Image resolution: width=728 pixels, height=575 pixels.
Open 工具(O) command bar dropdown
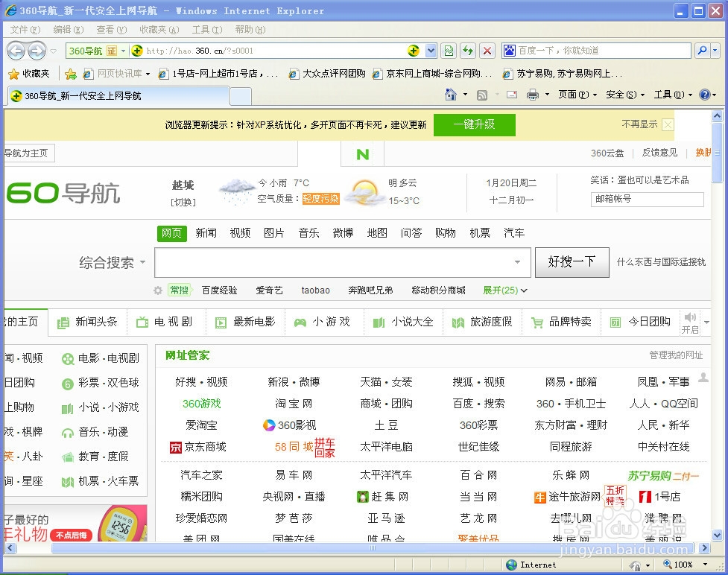(x=673, y=95)
